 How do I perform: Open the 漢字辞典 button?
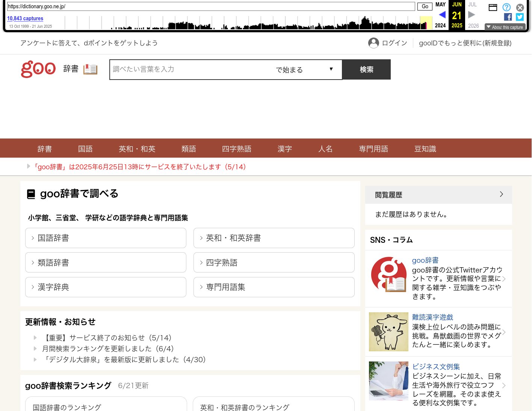click(x=106, y=287)
